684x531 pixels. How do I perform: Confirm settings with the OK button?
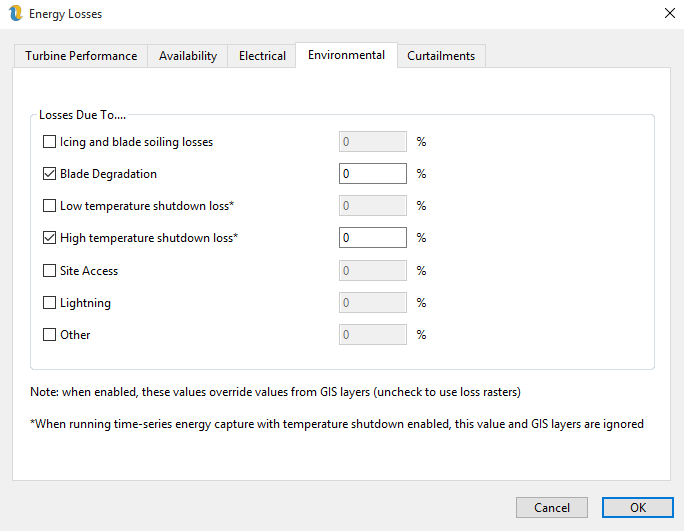637,507
